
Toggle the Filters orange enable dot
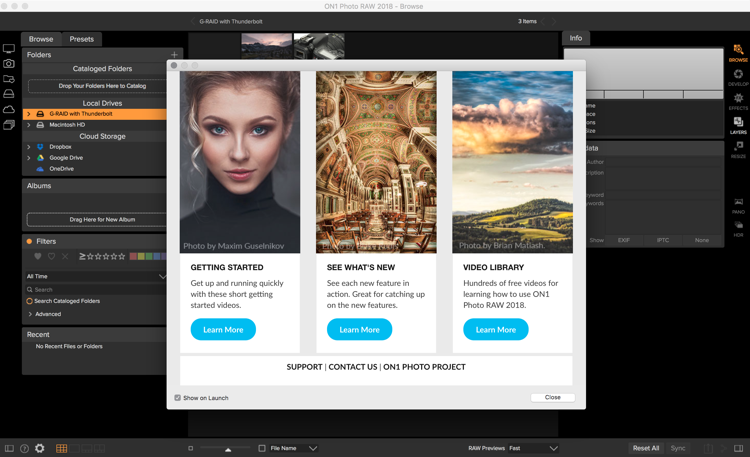[29, 241]
